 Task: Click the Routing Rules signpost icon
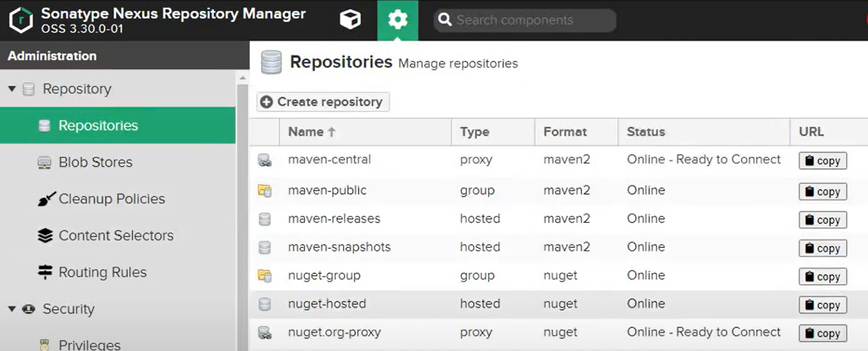pyautogui.click(x=45, y=272)
